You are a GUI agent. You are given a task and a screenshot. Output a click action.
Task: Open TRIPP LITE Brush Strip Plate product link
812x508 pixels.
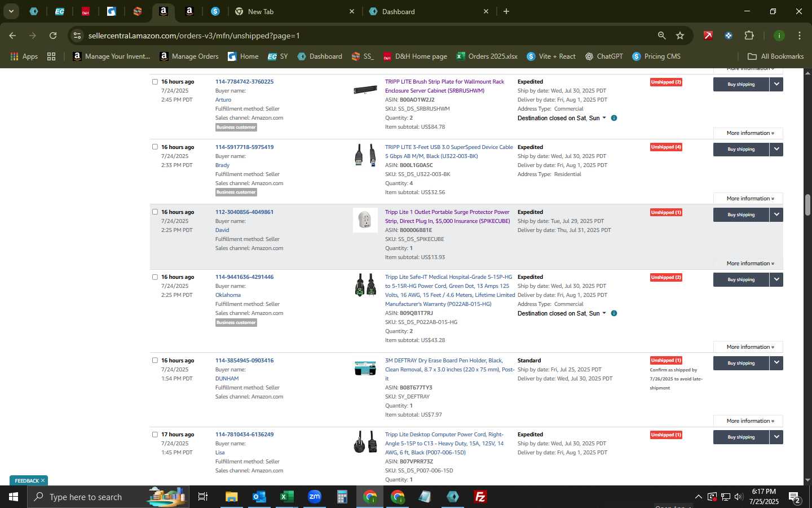444,86
